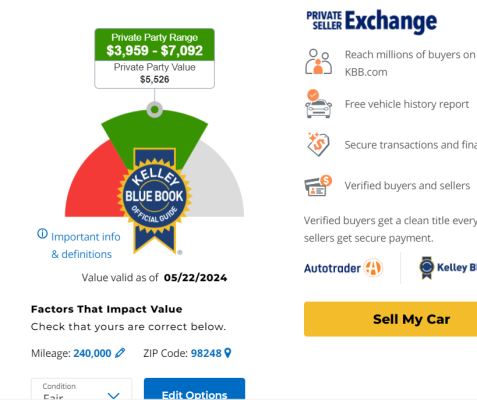Click the ZIP code location pin icon
Screen dimensions: 477x400
(228, 353)
